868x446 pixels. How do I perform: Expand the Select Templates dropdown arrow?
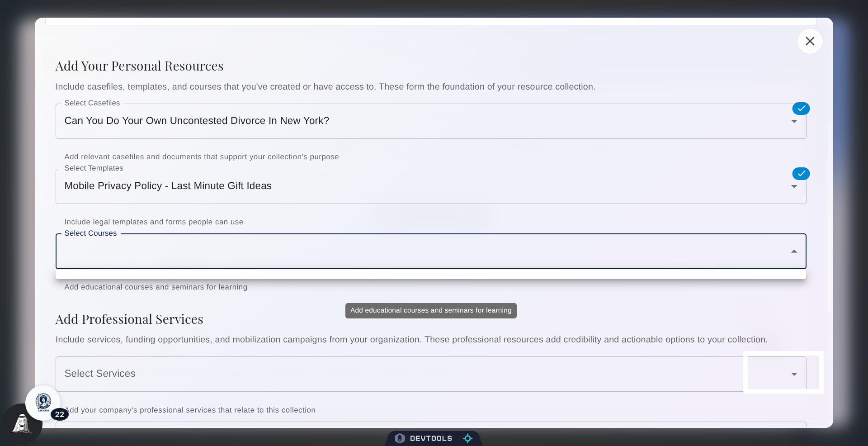(794, 187)
